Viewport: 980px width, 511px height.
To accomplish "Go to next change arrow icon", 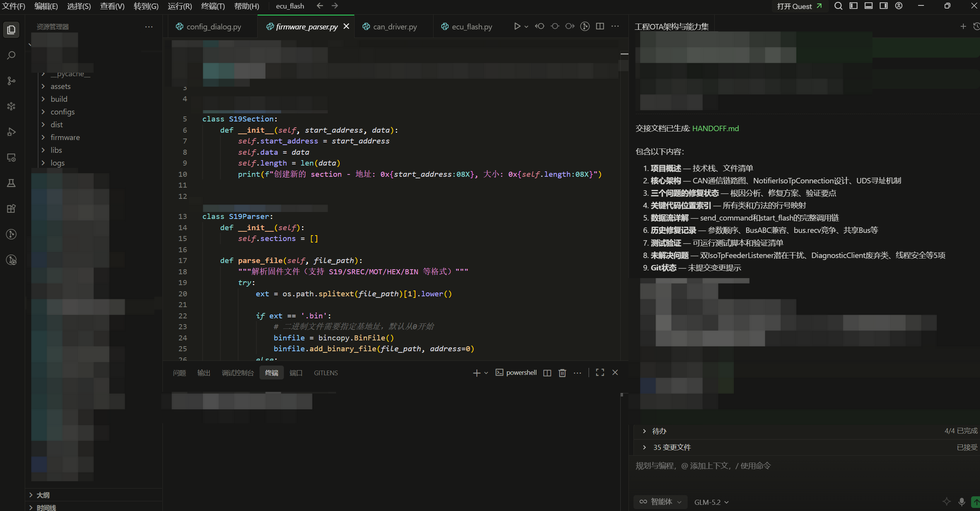I will pos(570,26).
